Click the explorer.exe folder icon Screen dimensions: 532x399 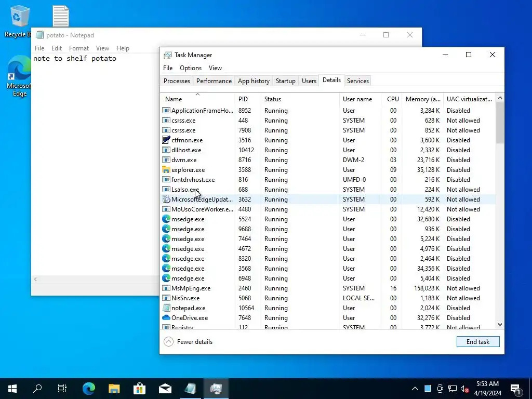click(x=166, y=170)
